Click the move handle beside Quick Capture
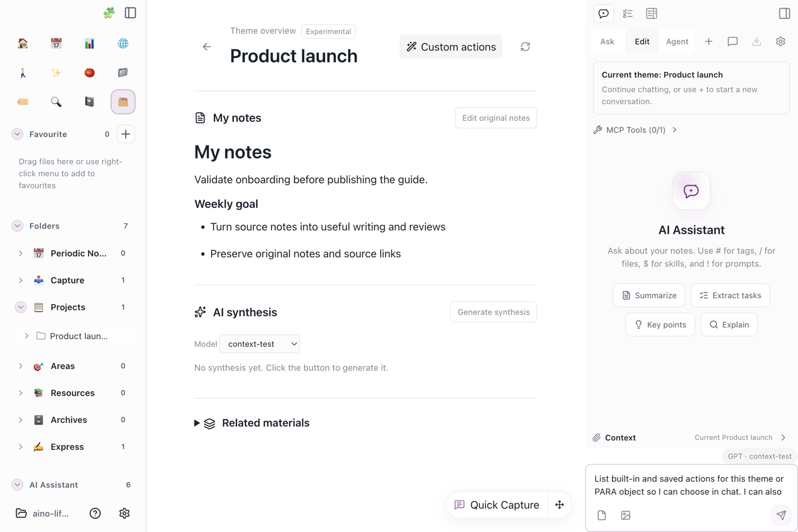This screenshot has width=798, height=532. tap(559, 505)
